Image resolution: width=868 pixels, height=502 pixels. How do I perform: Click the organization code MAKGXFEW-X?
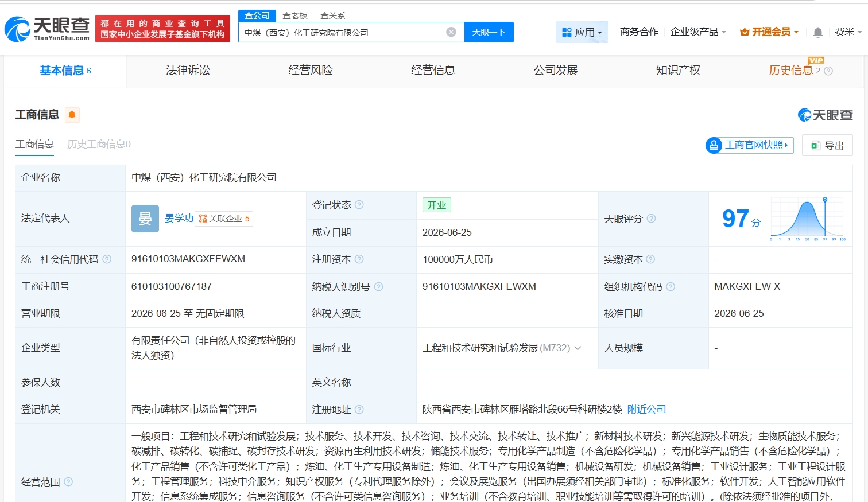747,286
